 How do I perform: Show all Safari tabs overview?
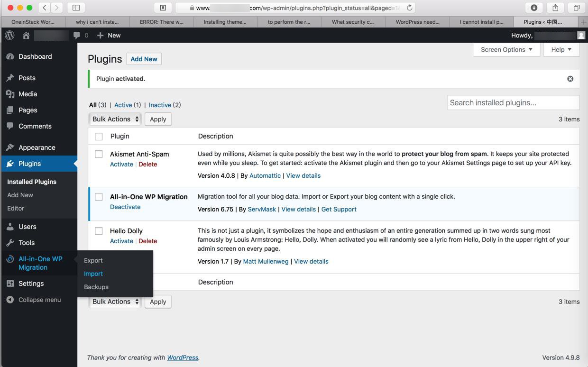point(577,8)
